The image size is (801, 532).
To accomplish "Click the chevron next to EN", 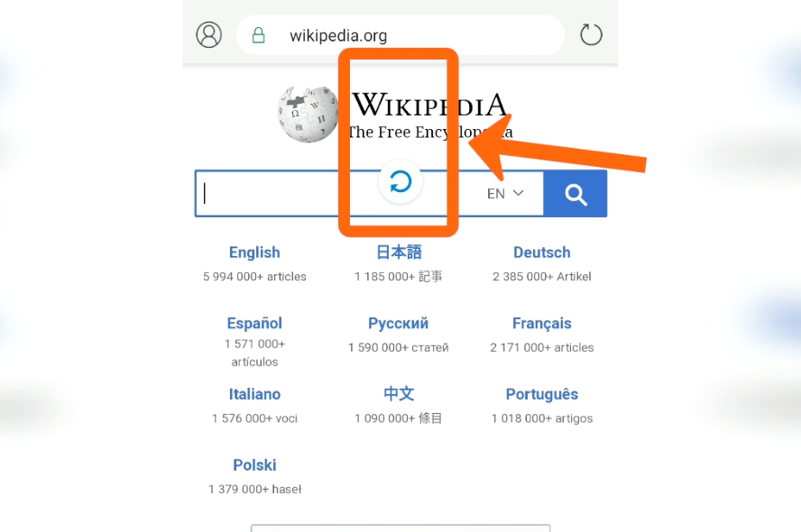I will tap(518, 193).
